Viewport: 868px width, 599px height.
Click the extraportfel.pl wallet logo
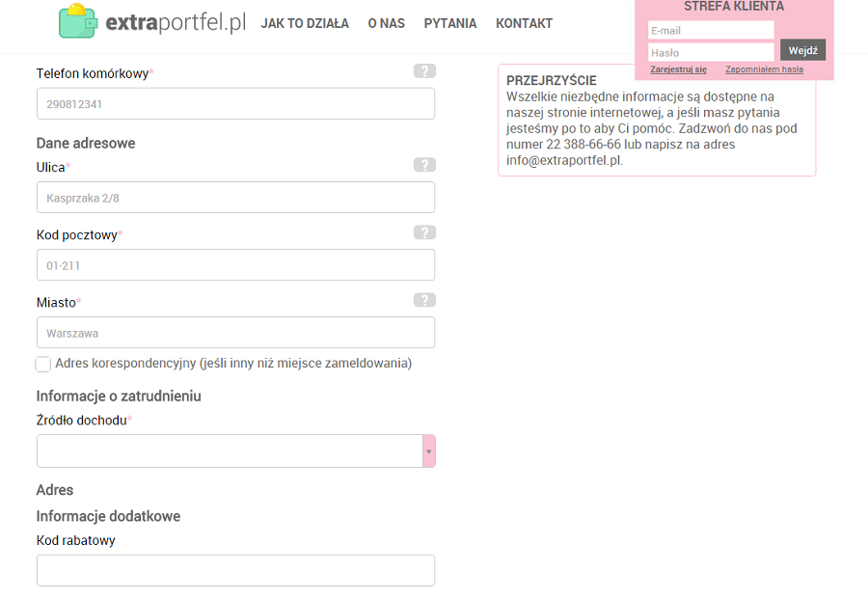click(x=78, y=21)
